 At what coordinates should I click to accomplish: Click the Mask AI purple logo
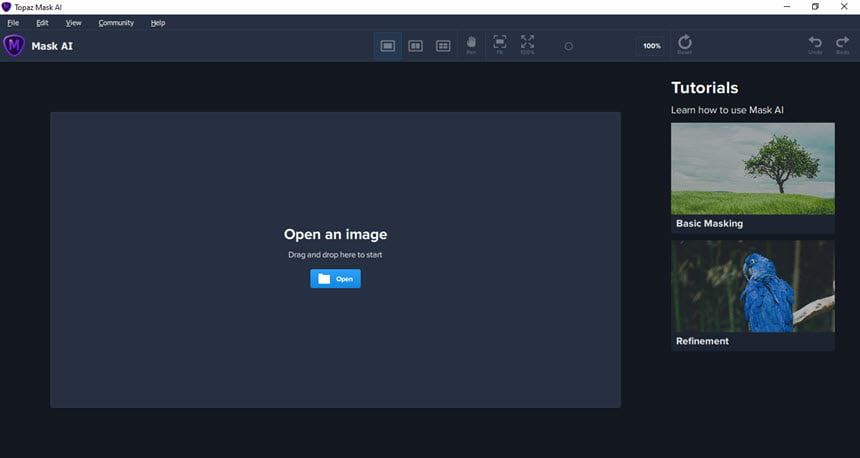coord(14,46)
